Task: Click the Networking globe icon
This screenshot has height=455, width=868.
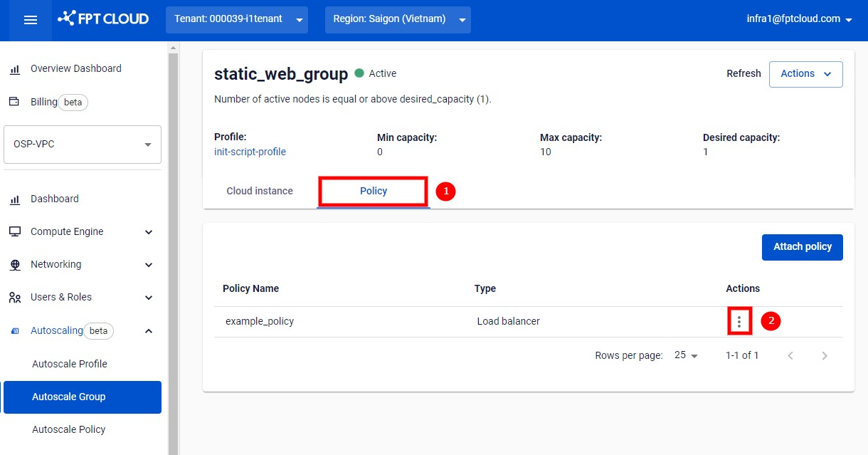Action: click(15, 264)
